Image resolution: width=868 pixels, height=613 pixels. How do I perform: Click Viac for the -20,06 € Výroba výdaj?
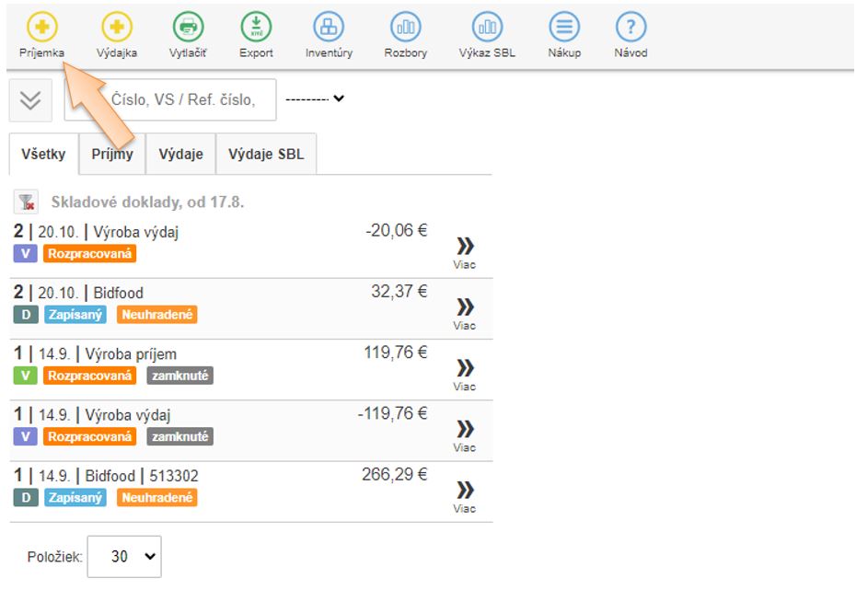465,251
